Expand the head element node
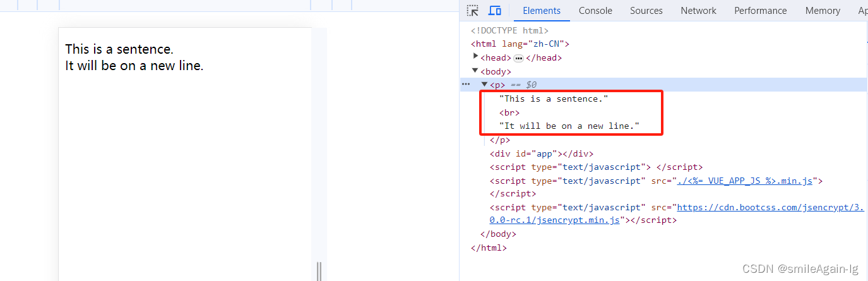 click(x=476, y=57)
